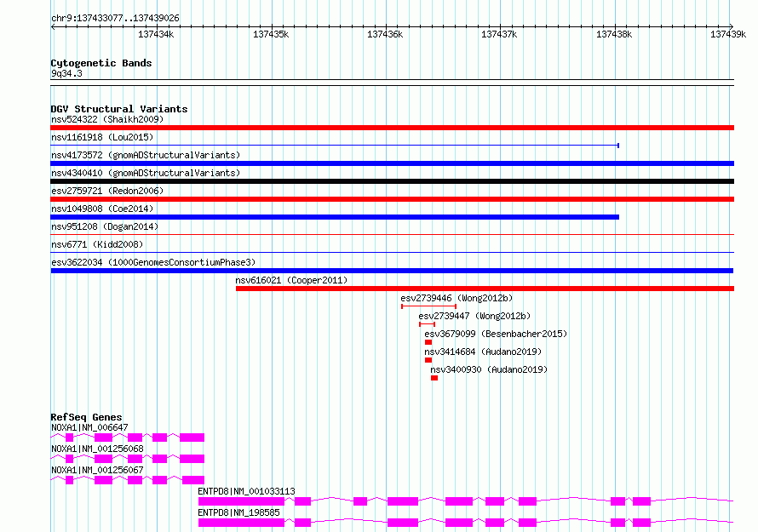
Task: Open the esv3622034 (1000GenomesConsortiumPhase3) label
Action: coord(153,262)
